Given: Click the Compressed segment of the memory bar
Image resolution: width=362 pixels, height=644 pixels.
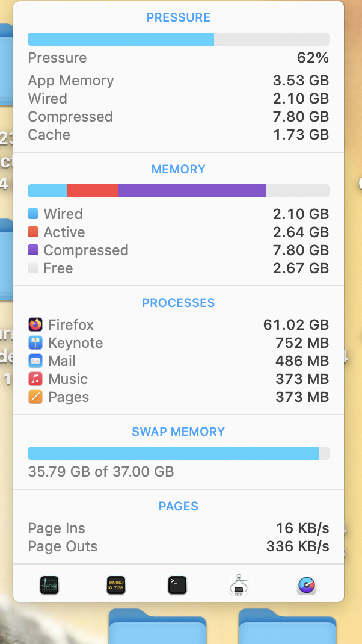Looking at the screenshot, I should click(x=191, y=190).
